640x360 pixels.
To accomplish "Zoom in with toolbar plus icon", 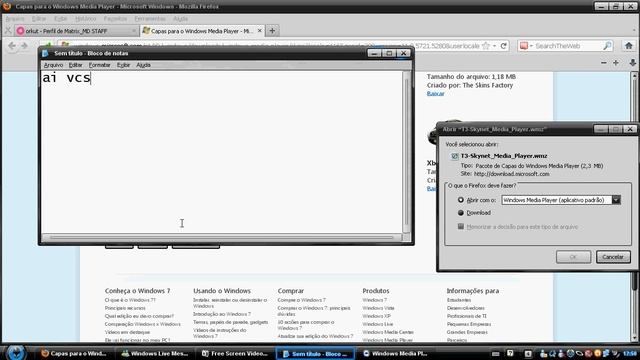I will (x=616, y=62).
